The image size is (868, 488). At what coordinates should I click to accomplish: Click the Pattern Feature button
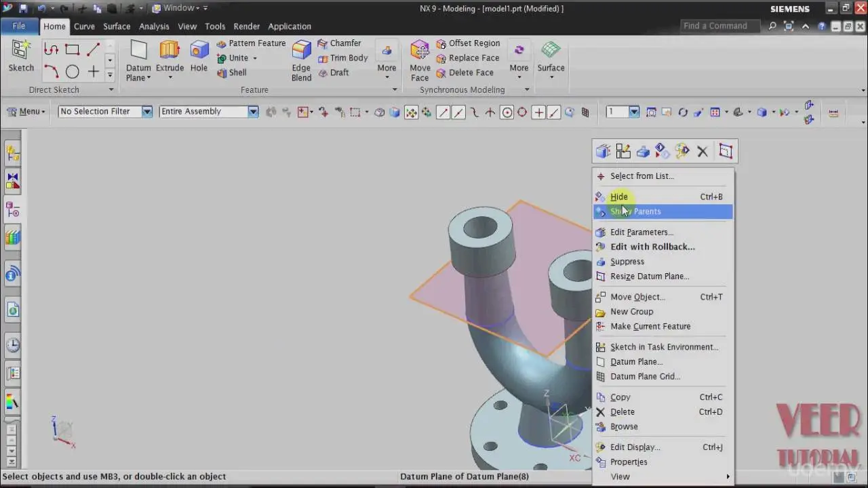[x=251, y=43]
